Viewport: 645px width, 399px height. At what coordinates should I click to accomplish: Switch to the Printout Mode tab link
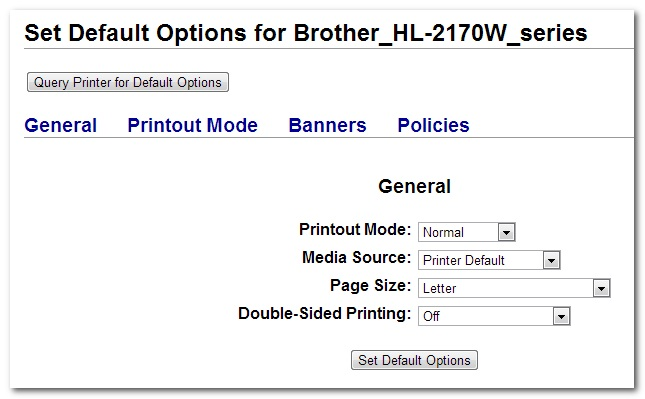point(193,125)
